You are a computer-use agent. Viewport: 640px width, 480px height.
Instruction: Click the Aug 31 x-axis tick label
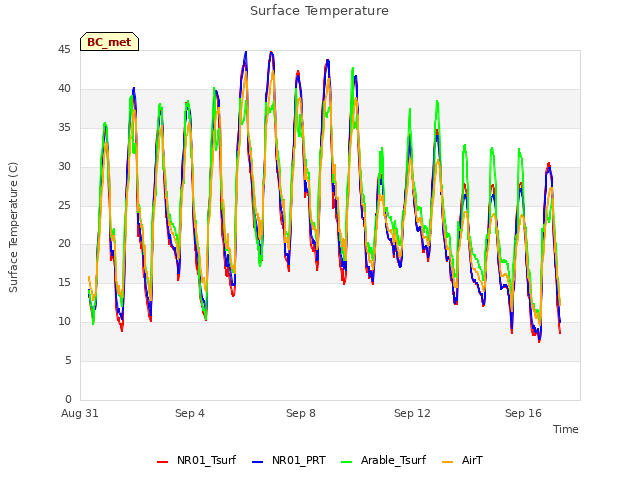pyautogui.click(x=80, y=413)
